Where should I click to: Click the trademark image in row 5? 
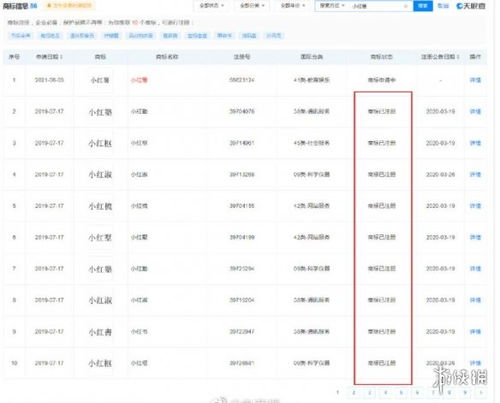[x=100, y=206]
